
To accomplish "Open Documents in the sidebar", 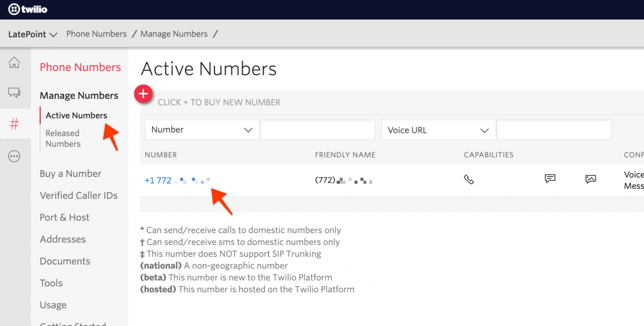I will tap(65, 261).
